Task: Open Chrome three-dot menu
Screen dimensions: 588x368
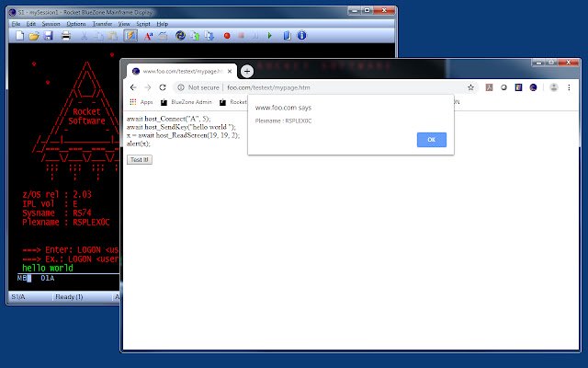Action: (x=569, y=87)
